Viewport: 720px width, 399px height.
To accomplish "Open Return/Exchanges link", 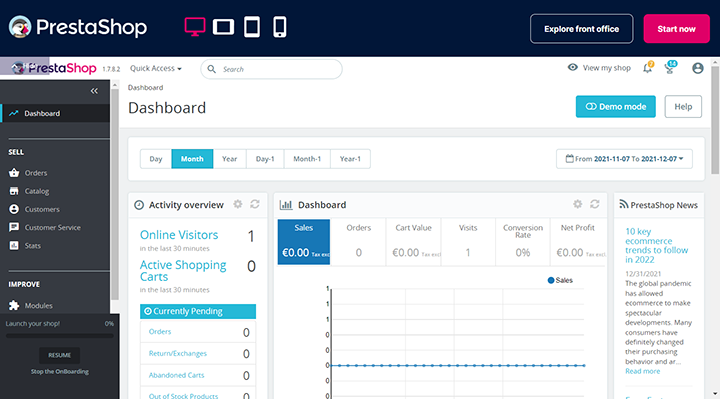I will pyautogui.click(x=178, y=353).
